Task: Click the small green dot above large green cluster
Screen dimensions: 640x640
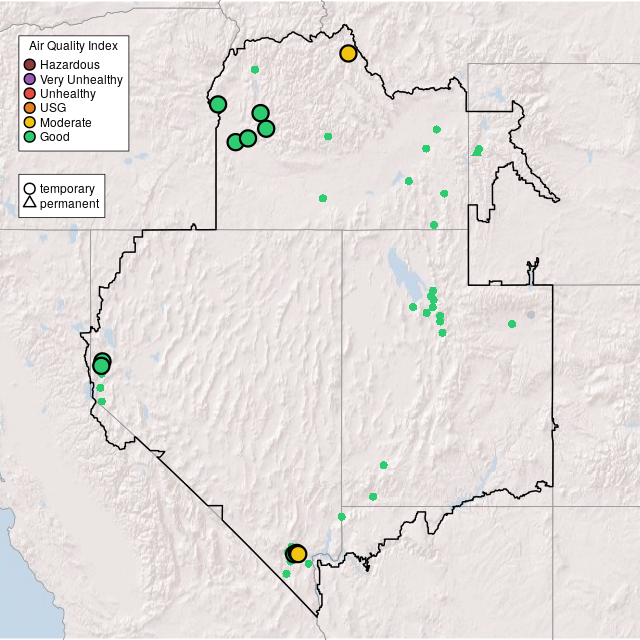Action: (255, 69)
